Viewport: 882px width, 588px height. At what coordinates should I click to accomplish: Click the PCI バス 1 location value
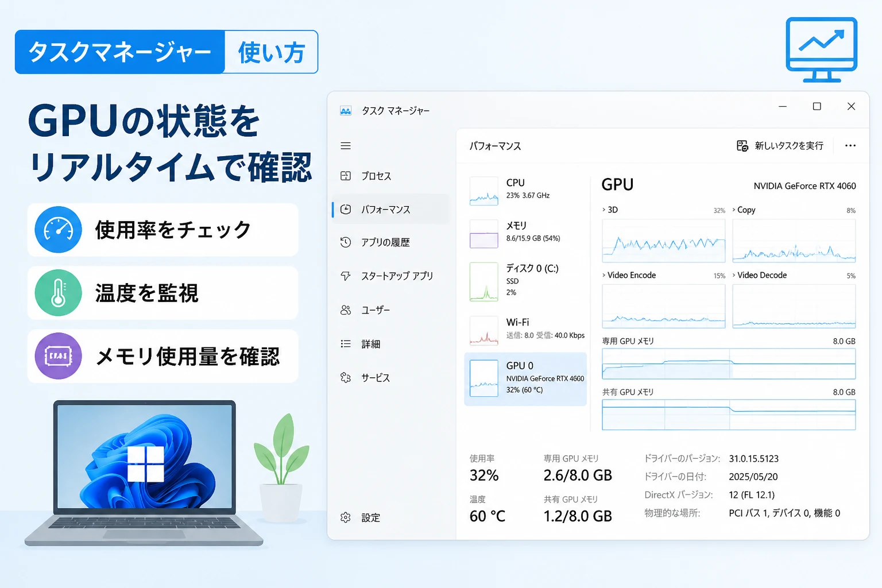coord(784,513)
